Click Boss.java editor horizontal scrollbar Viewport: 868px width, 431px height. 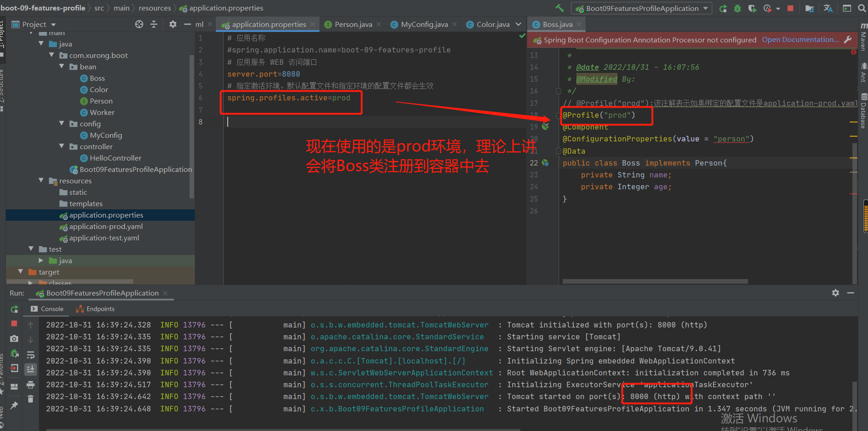[655, 281]
